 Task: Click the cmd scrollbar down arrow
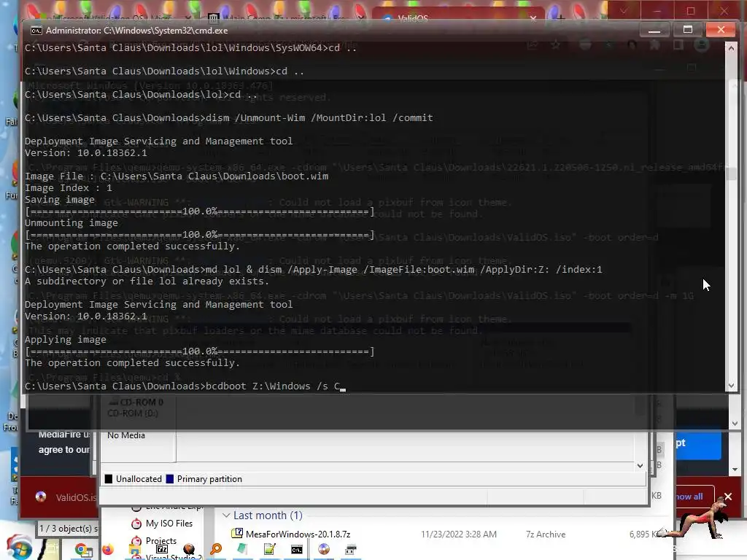731,386
